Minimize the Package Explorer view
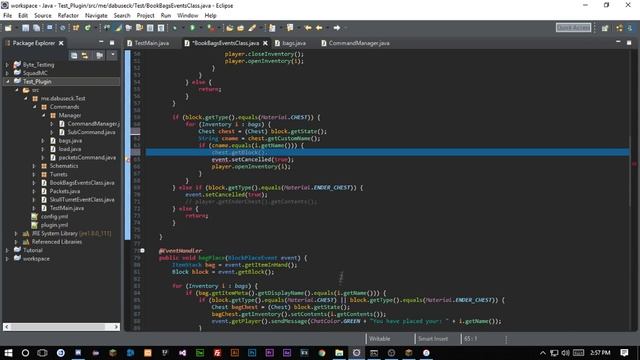 (101, 42)
